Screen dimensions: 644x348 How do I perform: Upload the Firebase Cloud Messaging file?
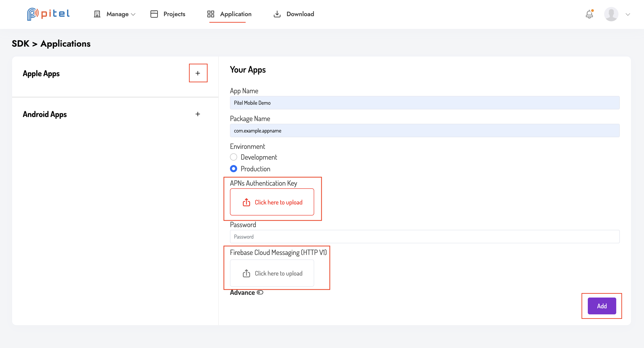[272, 273]
